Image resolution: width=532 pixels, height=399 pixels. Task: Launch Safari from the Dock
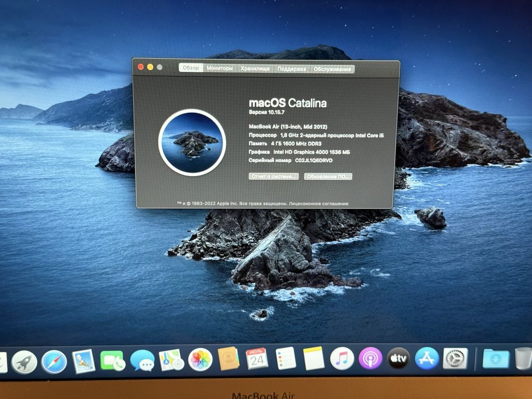point(54,362)
